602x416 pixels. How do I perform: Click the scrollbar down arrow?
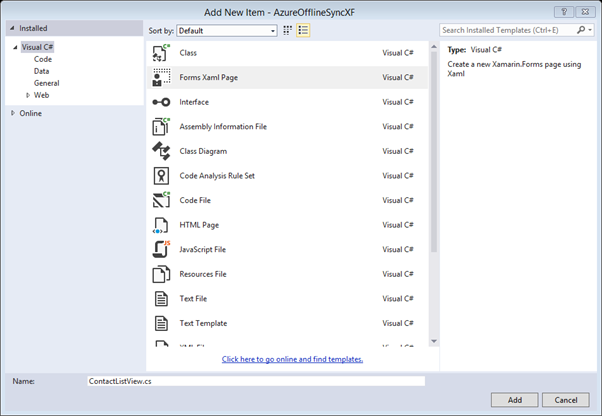(x=434, y=341)
